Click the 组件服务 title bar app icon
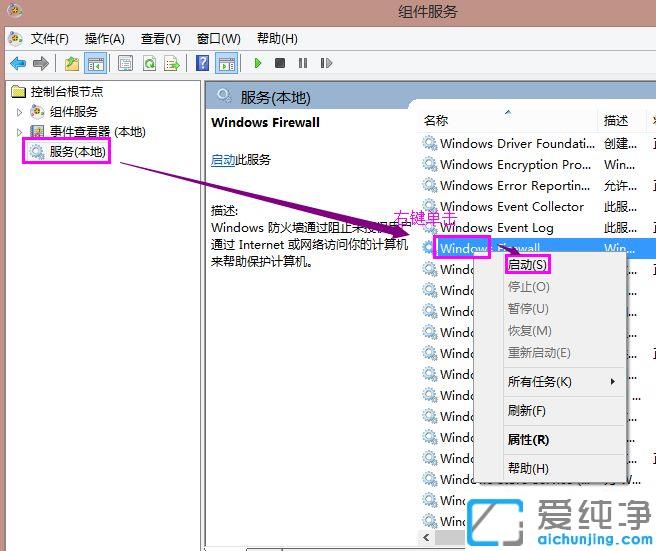 click(x=15, y=10)
